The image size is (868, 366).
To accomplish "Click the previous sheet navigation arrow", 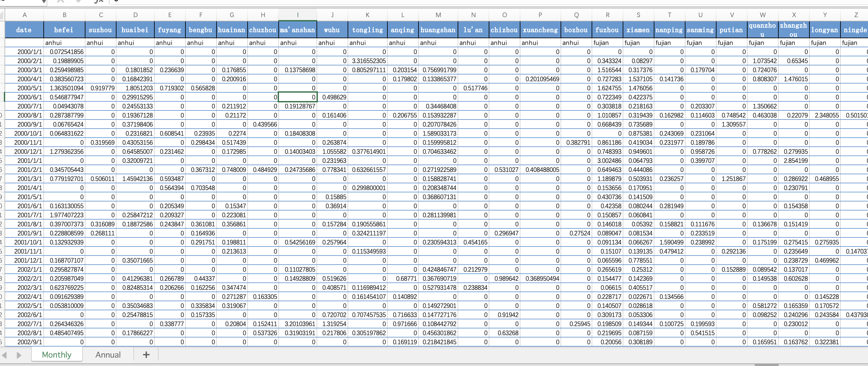I will (5, 355).
